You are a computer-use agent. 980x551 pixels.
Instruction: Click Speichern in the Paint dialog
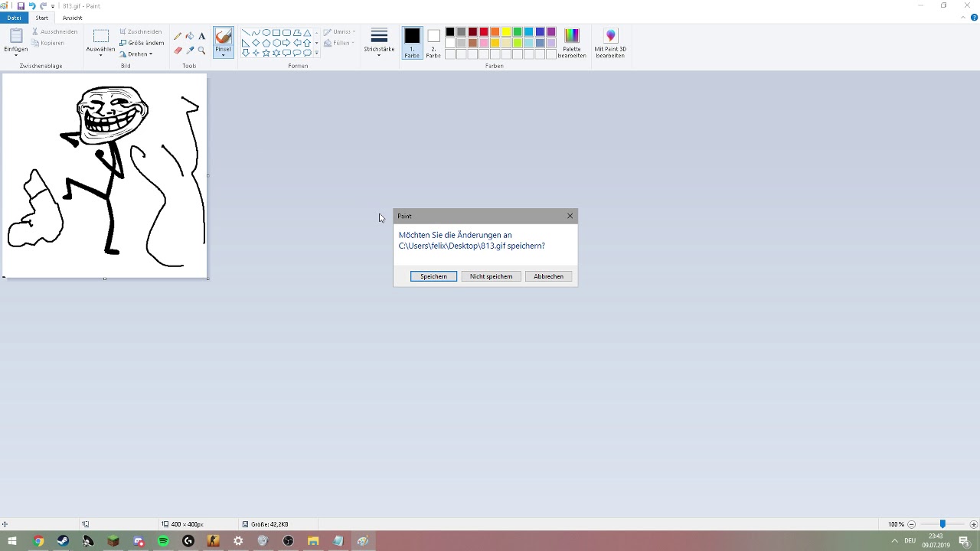point(433,276)
